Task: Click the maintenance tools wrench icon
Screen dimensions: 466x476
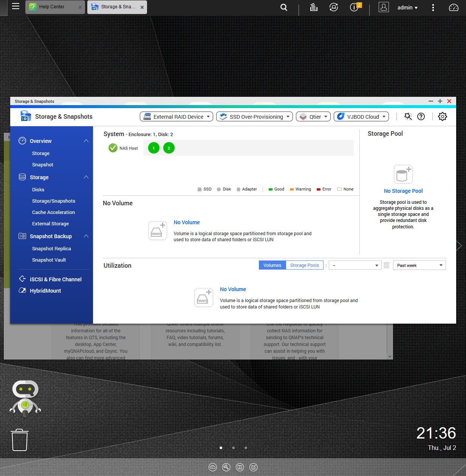Action: 408,116
